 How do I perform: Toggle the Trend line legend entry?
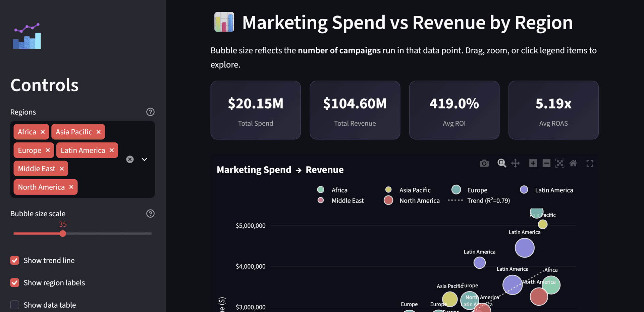pos(479,200)
